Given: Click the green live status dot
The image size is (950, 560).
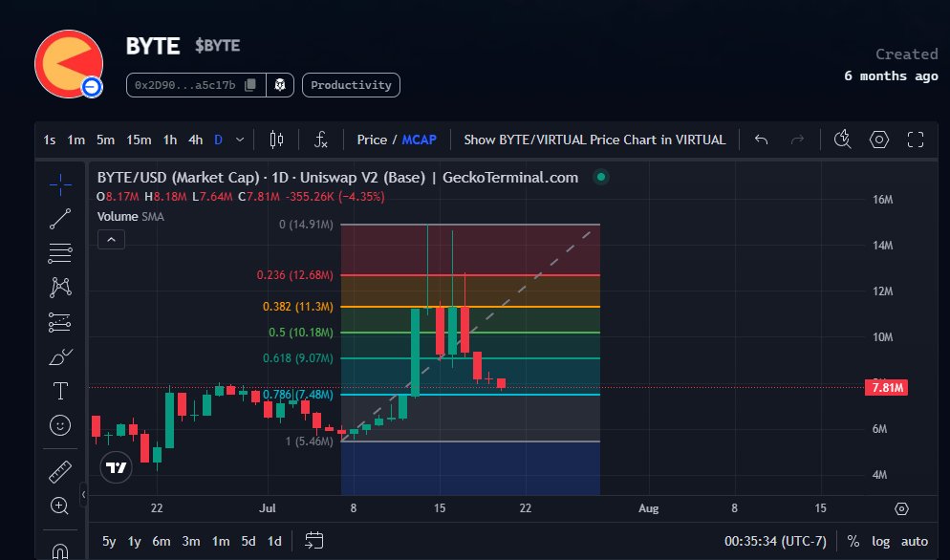Looking at the screenshot, I should pos(601,177).
